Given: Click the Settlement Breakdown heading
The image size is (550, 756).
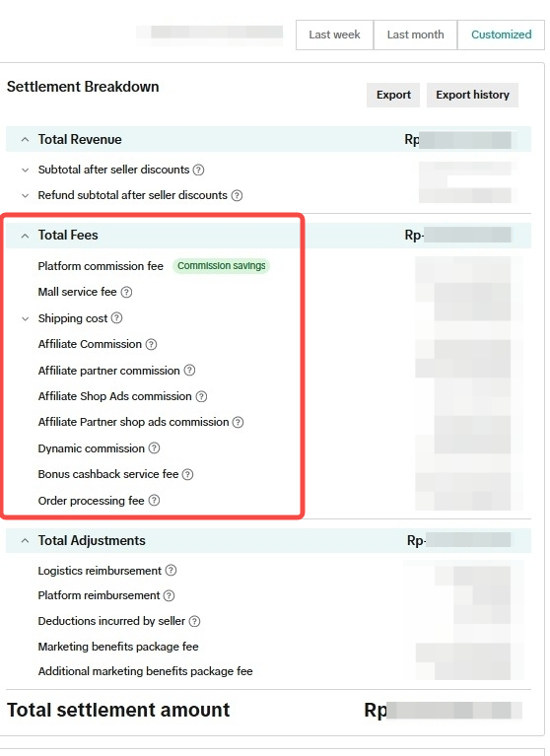Looking at the screenshot, I should pyautogui.click(x=83, y=87).
